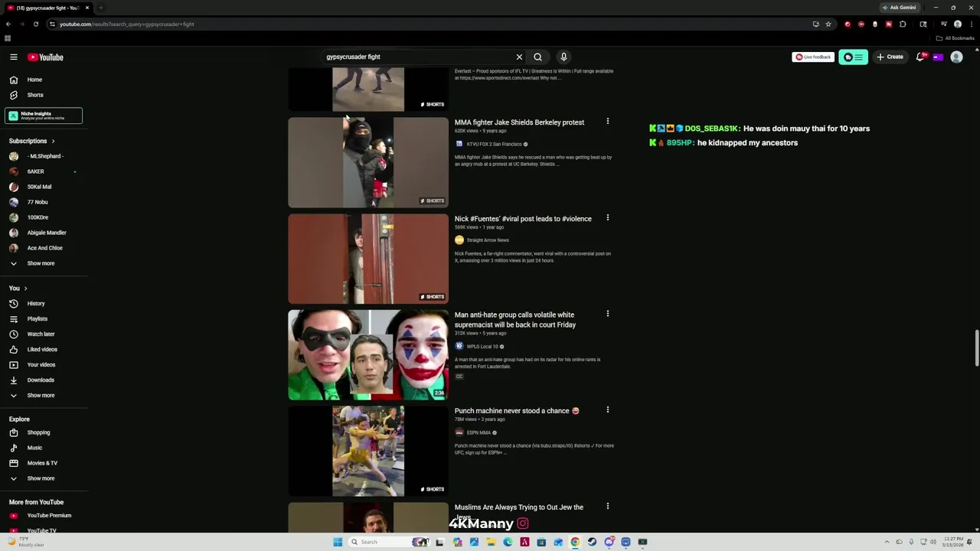Show hidden icons in the system tray
Image resolution: width=980 pixels, height=551 pixels.
tap(887, 542)
